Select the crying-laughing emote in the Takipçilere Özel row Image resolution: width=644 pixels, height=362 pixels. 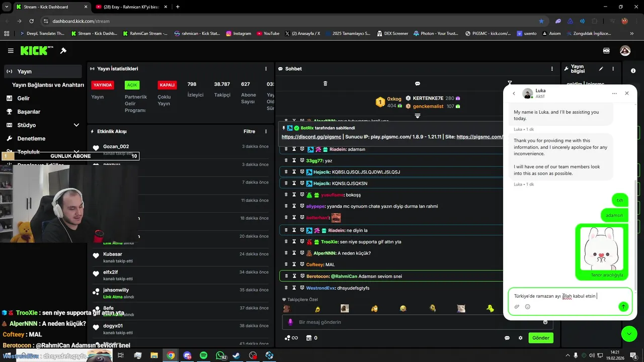[x=403, y=308]
